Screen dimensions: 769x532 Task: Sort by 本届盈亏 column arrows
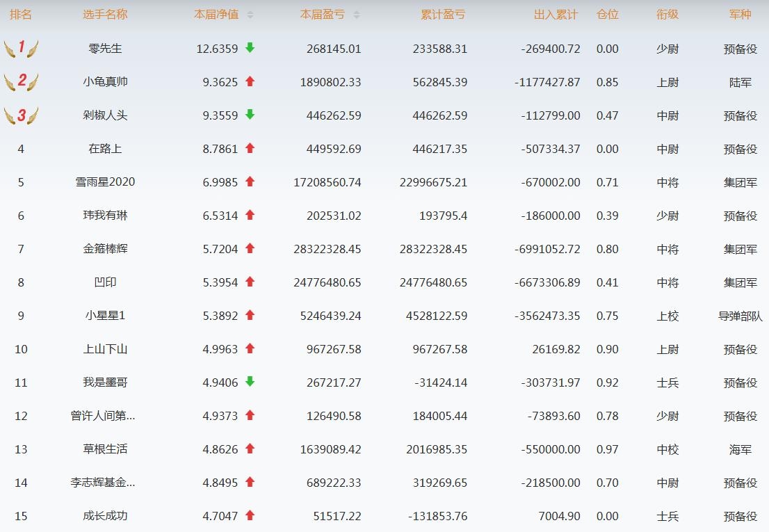(357, 15)
